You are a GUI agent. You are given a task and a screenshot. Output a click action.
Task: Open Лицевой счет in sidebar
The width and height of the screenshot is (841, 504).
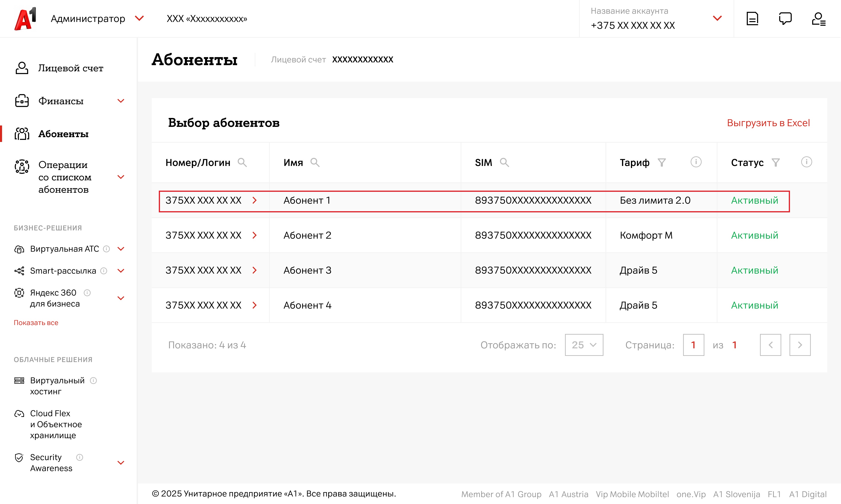(x=70, y=68)
